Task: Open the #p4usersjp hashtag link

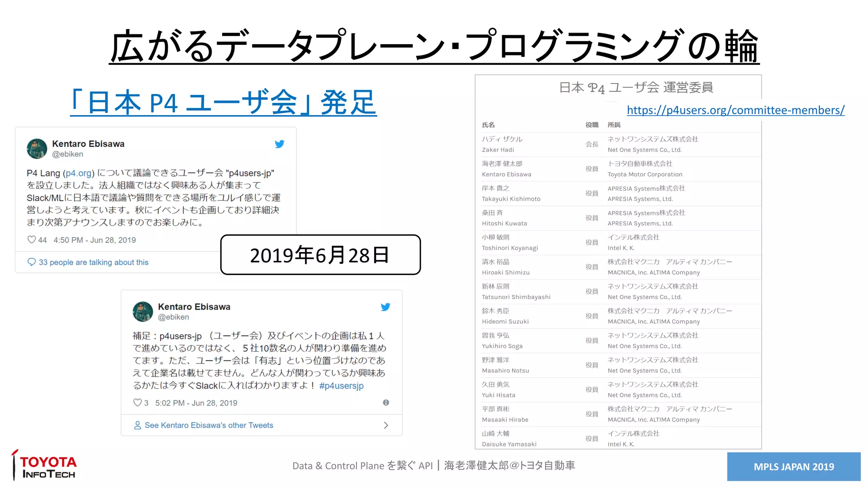Action: [342, 386]
